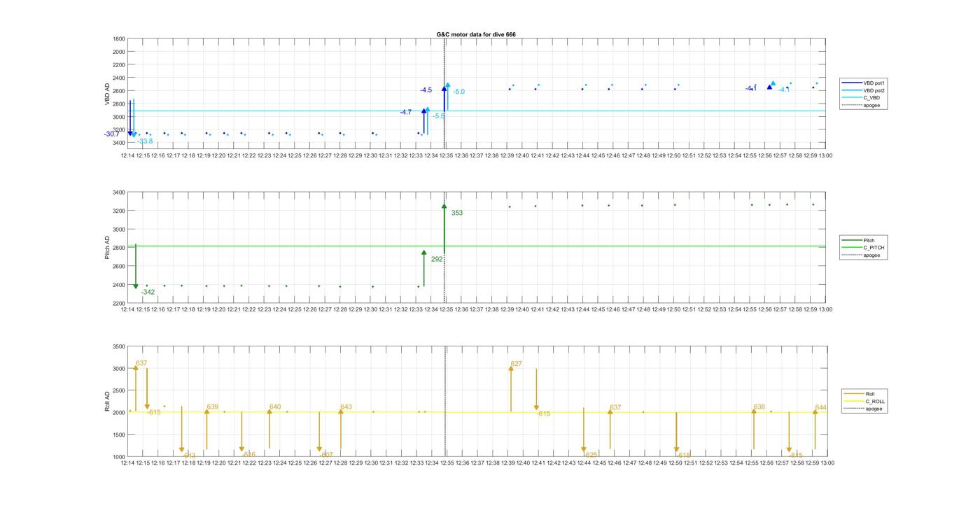Click the '2500' tick on Roll axis
Viewport: 980px width, 513px height.
click(x=118, y=391)
